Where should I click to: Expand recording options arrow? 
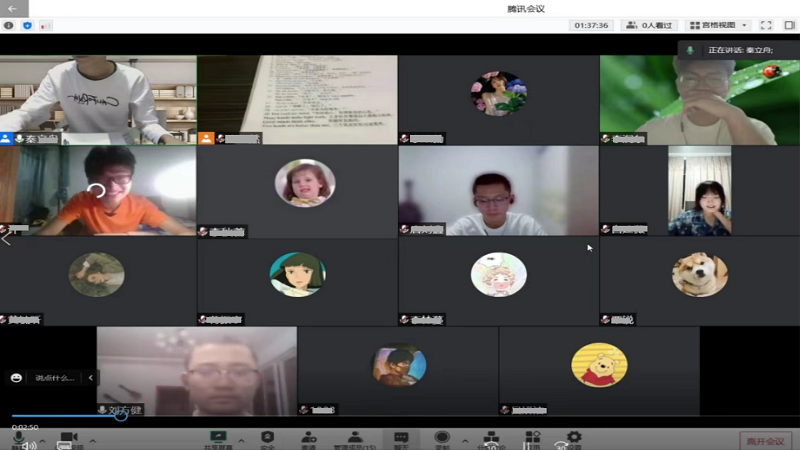tap(465, 441)
